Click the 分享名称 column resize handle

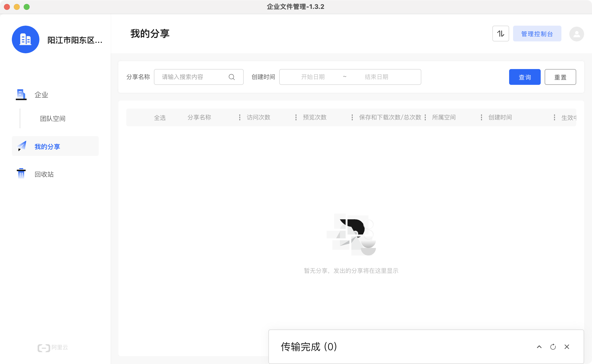[x=240, y=117]
